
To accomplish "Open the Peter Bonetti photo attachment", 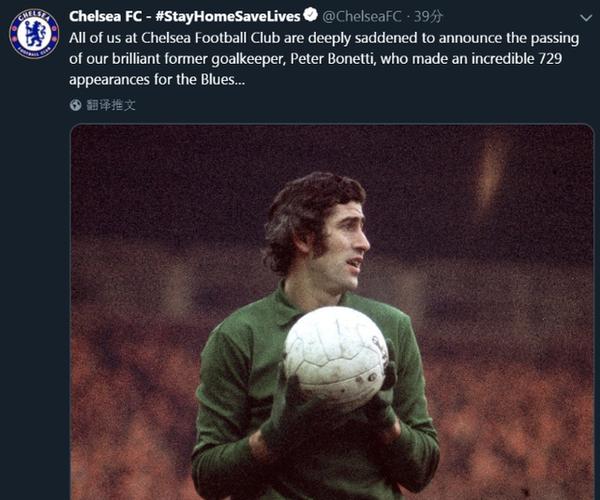I will tap(332, 312).
